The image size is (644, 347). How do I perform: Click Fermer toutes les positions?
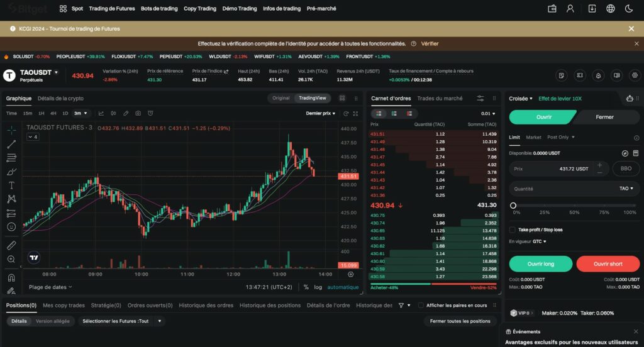coord(460,321)
